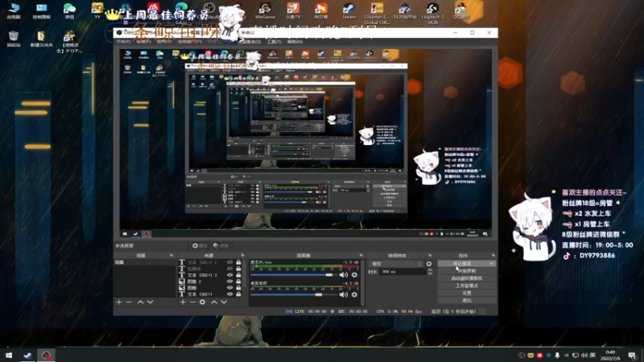Open 回收站 recycle bin icon
Viewport: 644px width, 362px height.
pyautogui.click(x=14, y=39)
